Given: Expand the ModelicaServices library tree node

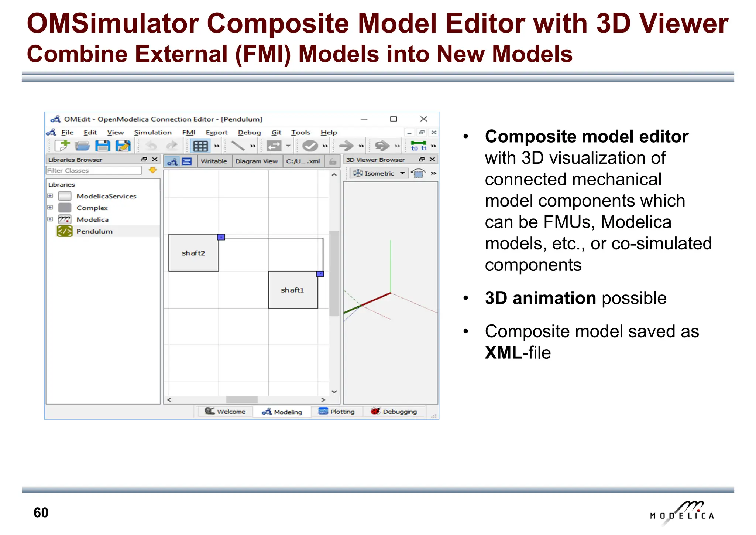Looking at the screenshot, I should pyautogui.click(x=50, y=196).
